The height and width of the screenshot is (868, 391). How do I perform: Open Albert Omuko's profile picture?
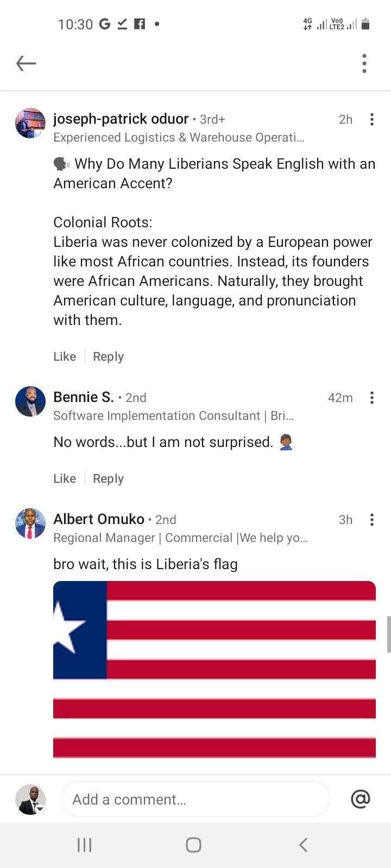[30, 524]
